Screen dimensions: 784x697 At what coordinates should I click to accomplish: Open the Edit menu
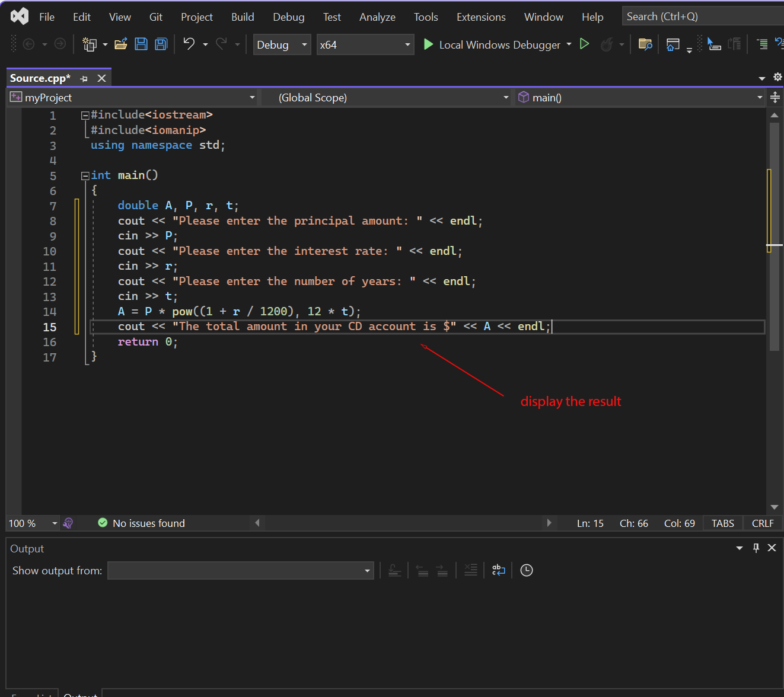pos(82,17)
